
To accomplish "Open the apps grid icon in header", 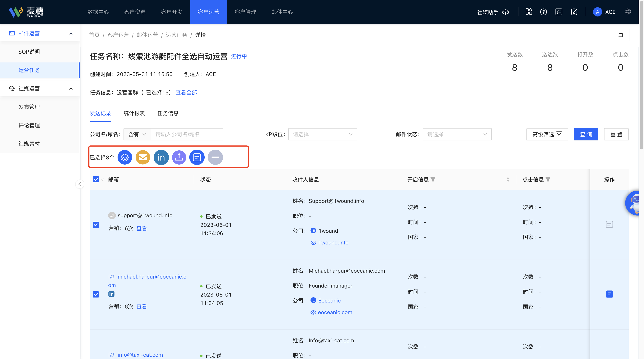I will click(529, 12).
